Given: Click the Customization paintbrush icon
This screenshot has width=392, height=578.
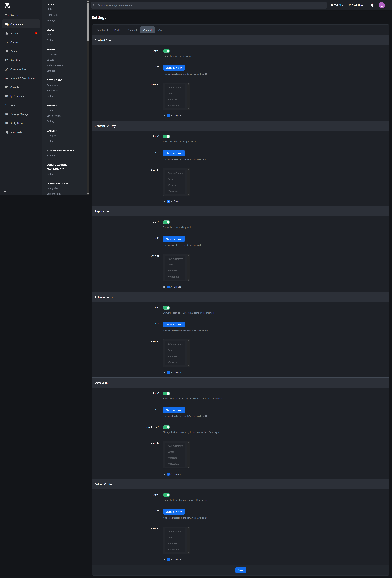Looking at the screenshot, I should point(7,69).
